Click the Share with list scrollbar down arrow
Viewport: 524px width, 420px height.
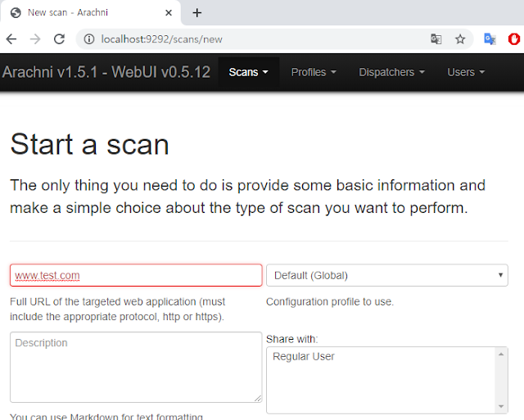tap(501, 406)
